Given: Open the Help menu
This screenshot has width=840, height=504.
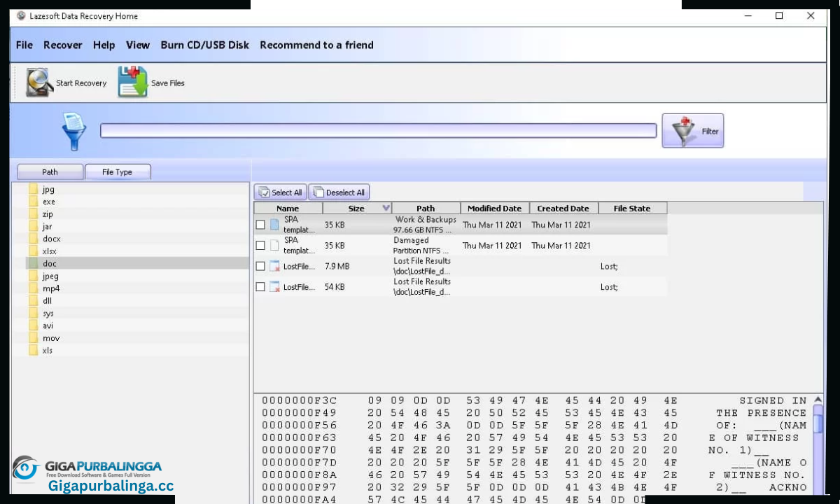Looking at the screenshot, I should point(104,45).
